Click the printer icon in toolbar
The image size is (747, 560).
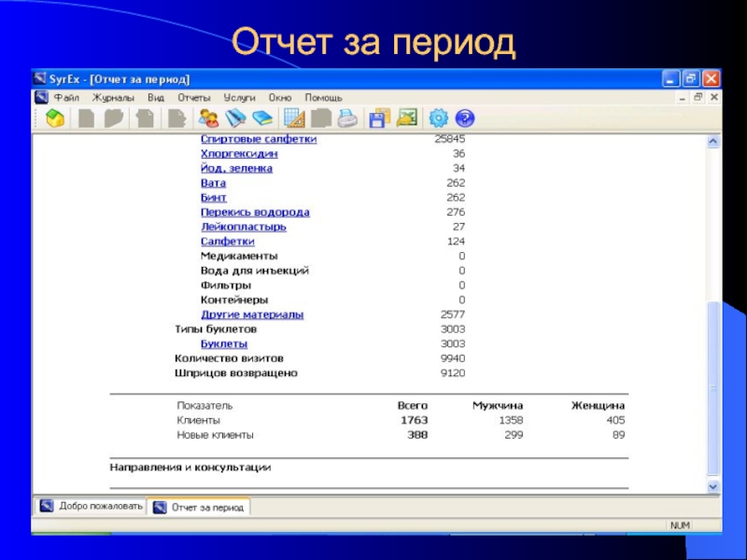click(x=347, y=119)
